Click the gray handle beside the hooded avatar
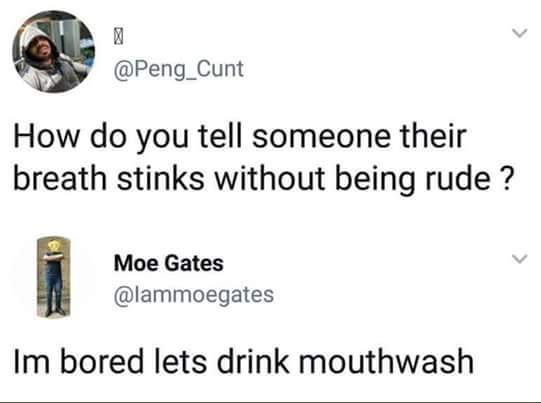Viewport: 541px width, 403px height. 179,69
